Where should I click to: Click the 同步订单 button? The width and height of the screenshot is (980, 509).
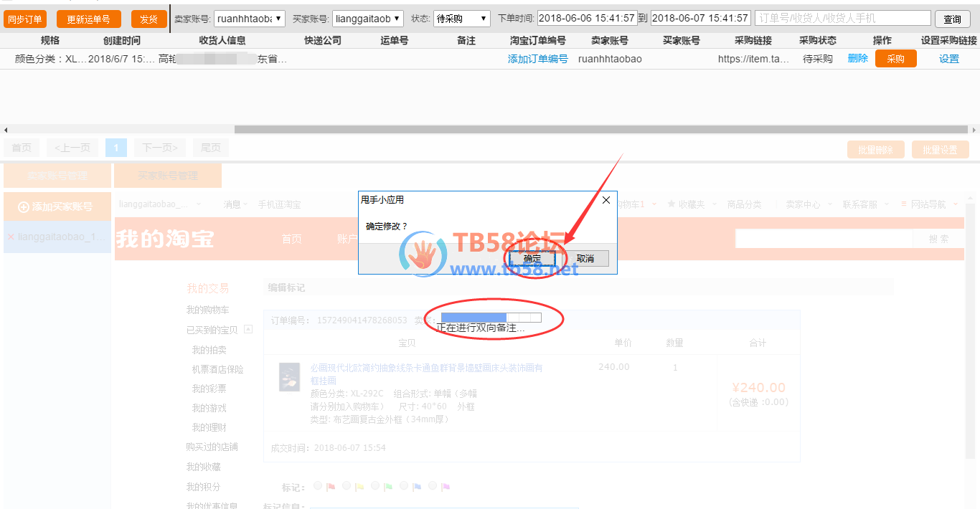[x=25, y=19]
